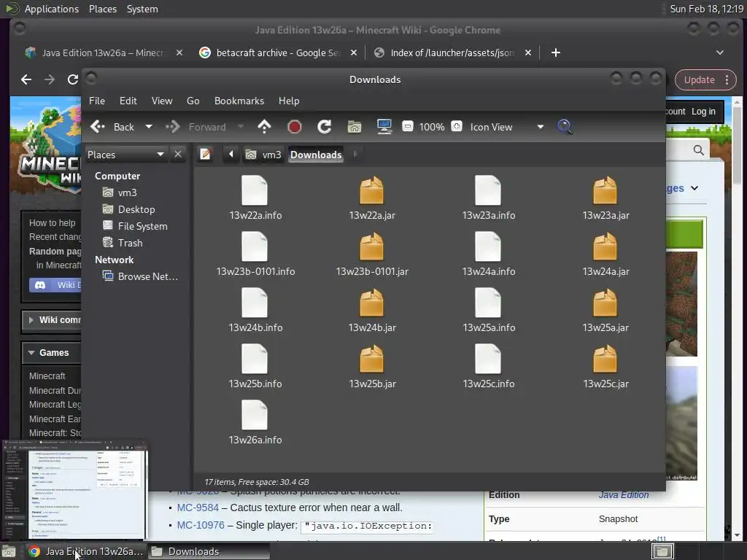Open the Applications menu in top panel
The width and height of the screenshot is (747, 560).
click(52, 9)
